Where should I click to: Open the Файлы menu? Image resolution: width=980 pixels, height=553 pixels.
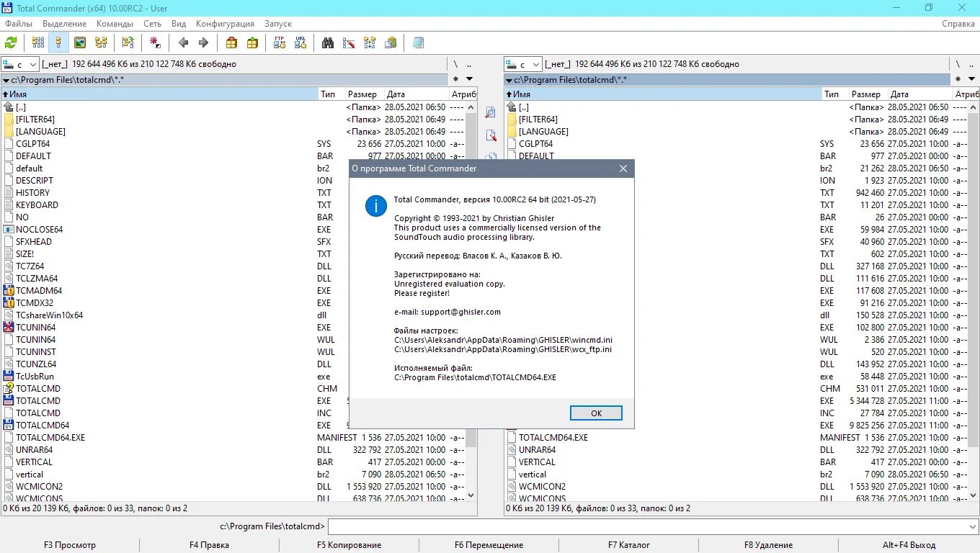coord(19,24)
